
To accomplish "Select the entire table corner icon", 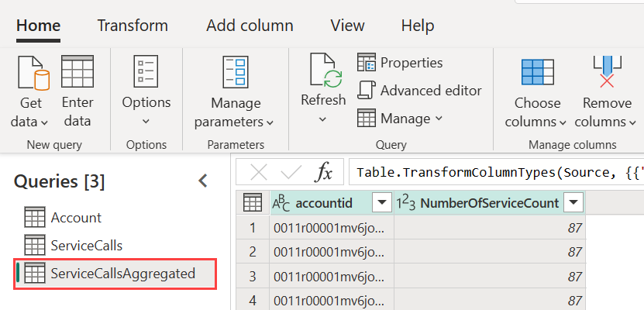I will pos(252,203).
